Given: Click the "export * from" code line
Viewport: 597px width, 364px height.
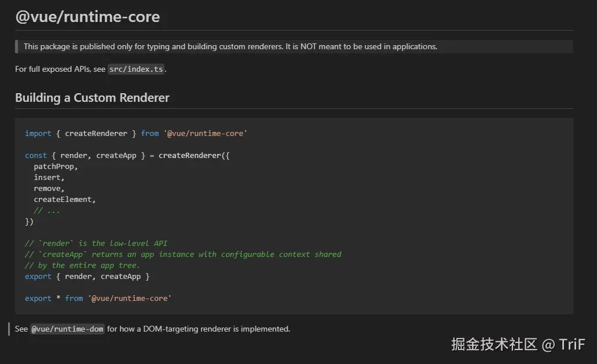Looking at the screenshot, I should [98, 299].
